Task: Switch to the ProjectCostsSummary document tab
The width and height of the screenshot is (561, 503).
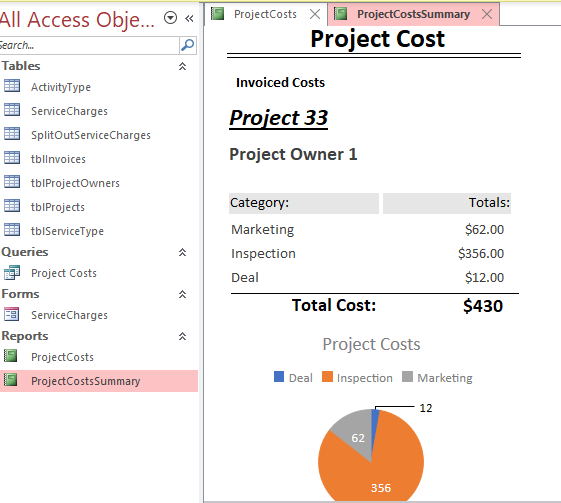Action: coord(413,14)
